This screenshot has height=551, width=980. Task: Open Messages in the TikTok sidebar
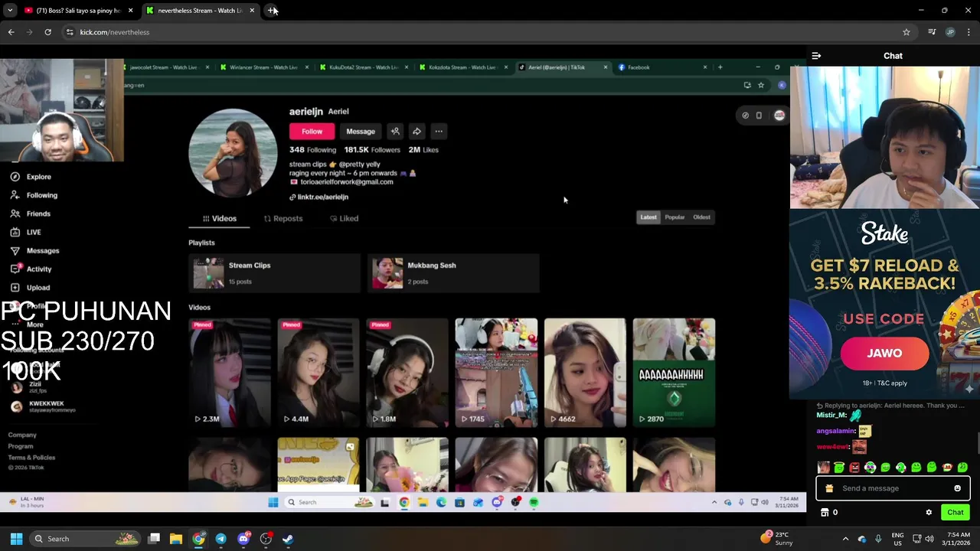pyautogui.click(x=34, y=250)
